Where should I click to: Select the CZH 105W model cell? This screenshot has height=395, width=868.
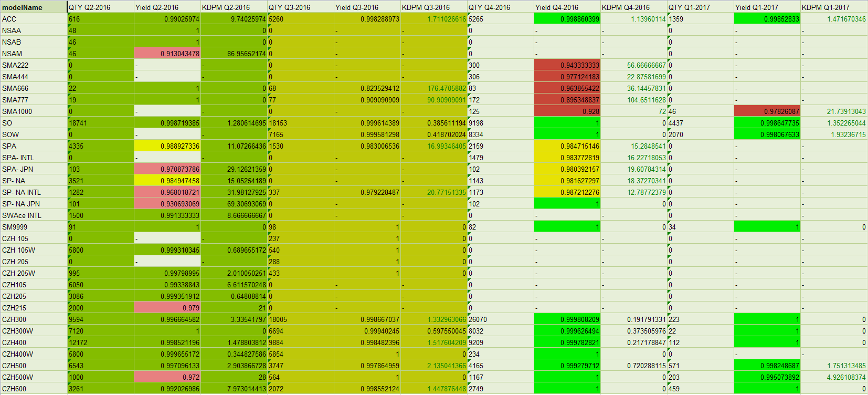pos(34,250)
